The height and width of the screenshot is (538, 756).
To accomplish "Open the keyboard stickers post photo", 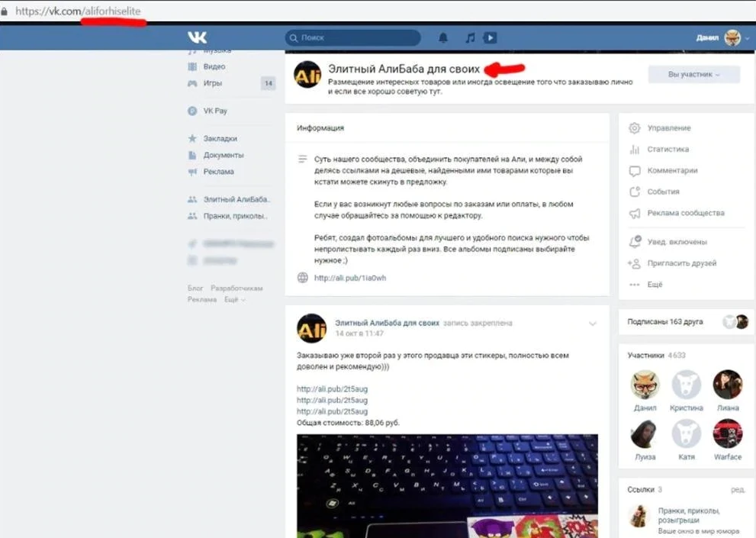I will [447, 486].
